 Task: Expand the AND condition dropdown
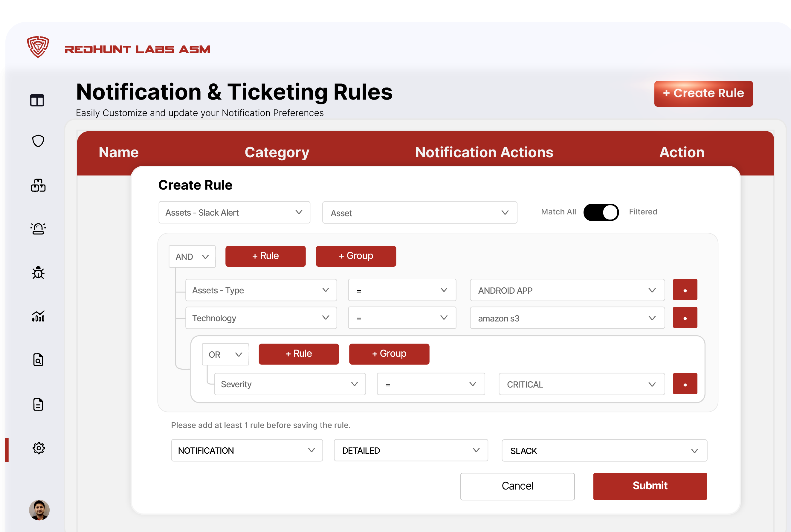[x=192, y=257]
